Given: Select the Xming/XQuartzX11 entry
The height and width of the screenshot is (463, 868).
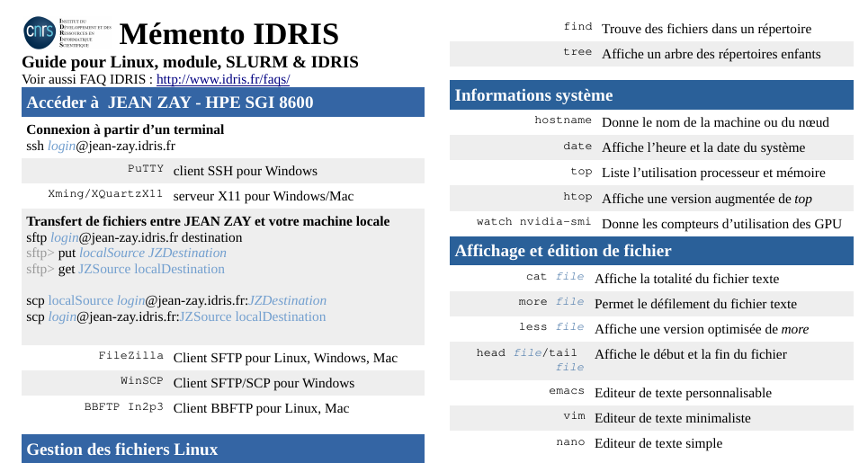Looking at the screenshot, I should click(105, 194).
